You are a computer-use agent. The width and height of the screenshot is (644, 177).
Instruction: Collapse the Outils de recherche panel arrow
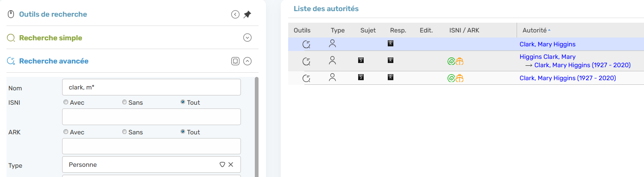[235, 14]
